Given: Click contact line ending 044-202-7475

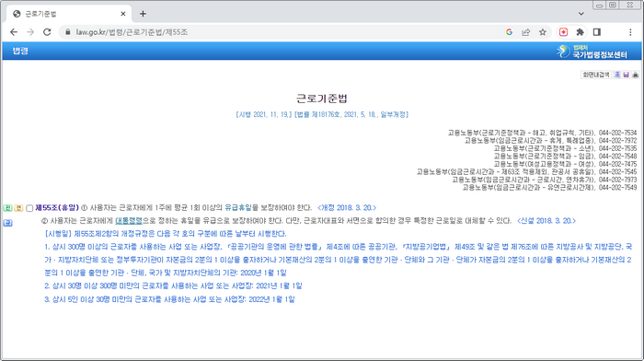Looking at the screenshot, I should (x=565, y=164).
